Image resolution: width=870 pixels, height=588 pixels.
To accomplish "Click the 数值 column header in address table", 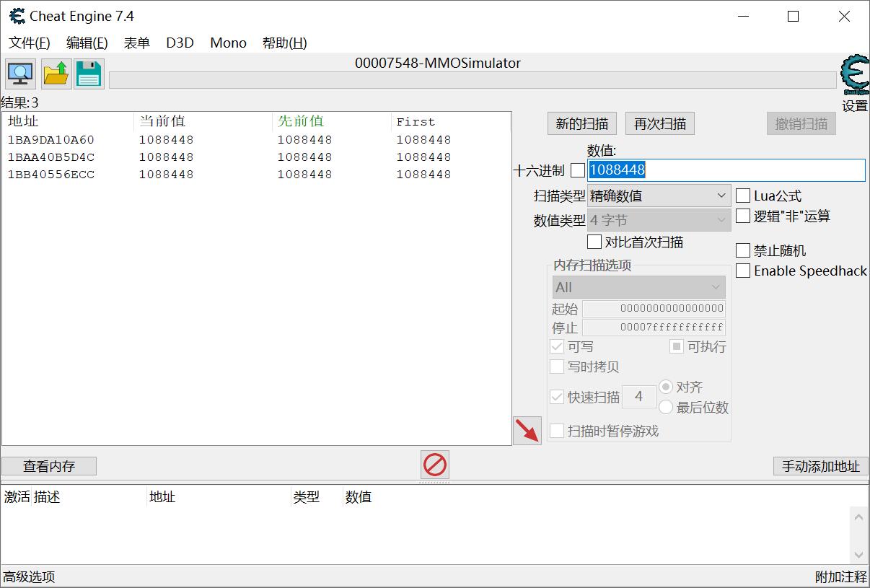I will point(359,497).
